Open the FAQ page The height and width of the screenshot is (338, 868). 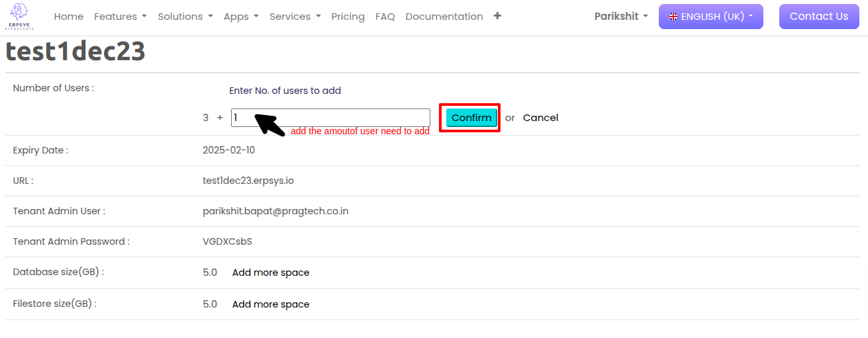[x=385, y=17]
